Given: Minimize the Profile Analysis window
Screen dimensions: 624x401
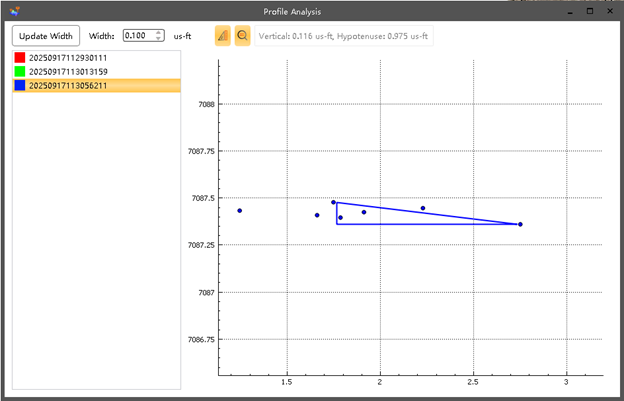Looking at the screenshot, I should (x=568, y=11).
